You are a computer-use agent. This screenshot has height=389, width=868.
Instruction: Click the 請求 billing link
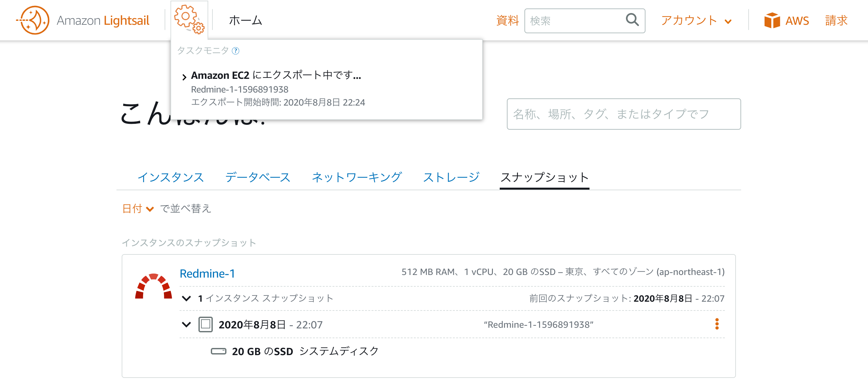click(x=836, y=21)
